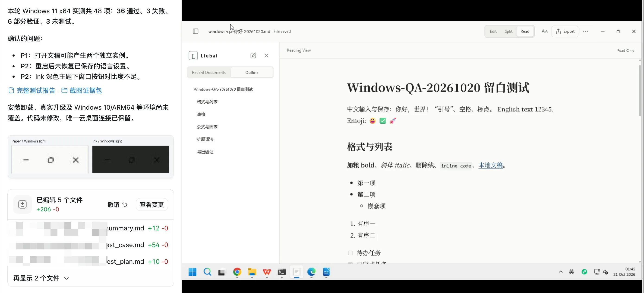Select Read mode

coord(525,31)
